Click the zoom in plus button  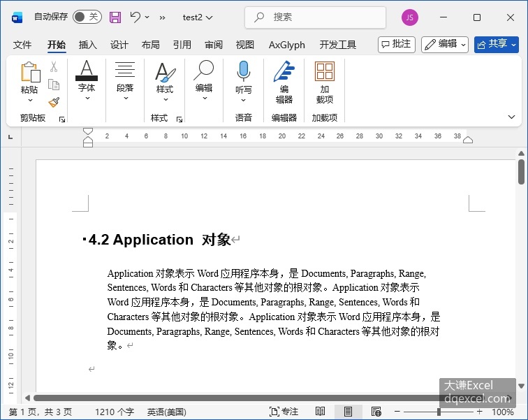click(480, 412)
